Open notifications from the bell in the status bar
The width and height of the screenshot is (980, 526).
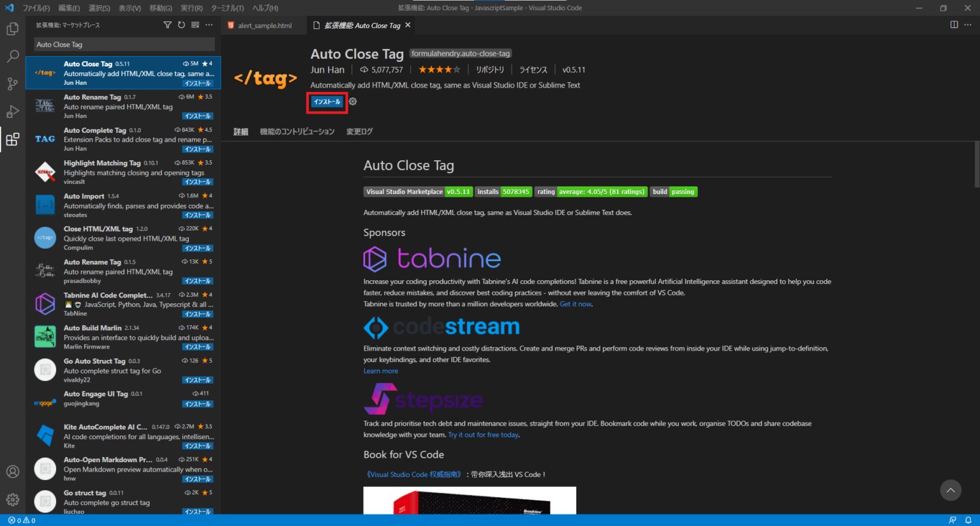970,520
